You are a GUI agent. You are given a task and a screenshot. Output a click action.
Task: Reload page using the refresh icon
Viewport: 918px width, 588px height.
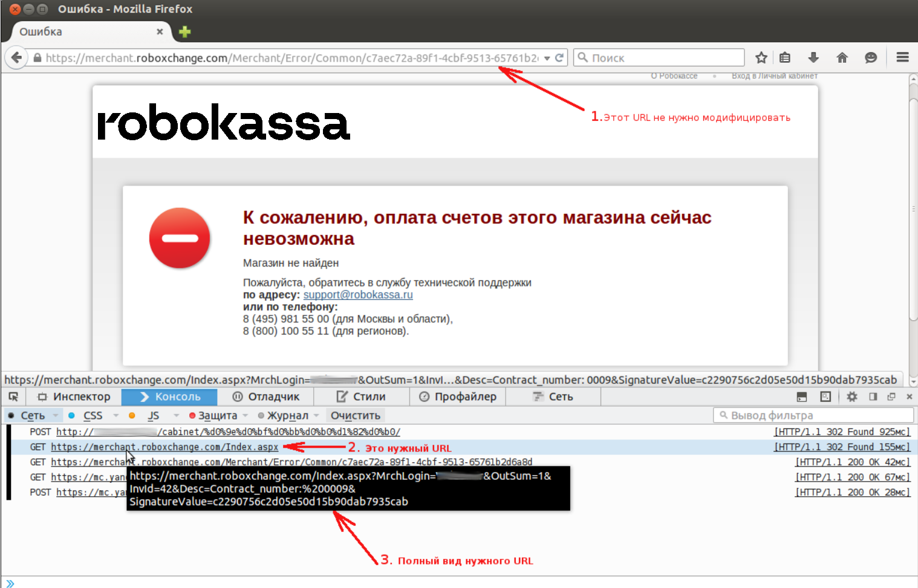pos(559,58)
